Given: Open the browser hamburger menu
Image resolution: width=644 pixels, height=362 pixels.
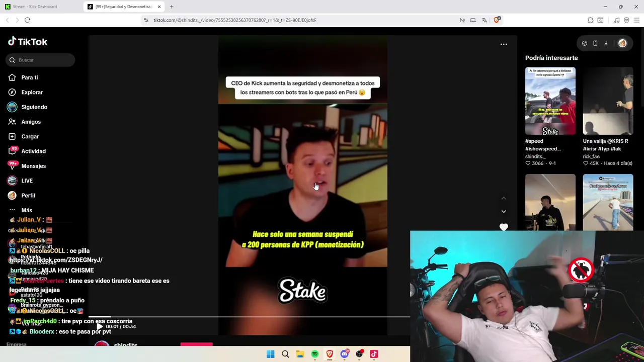Looking at the screenshot, I should pos(636,20).
